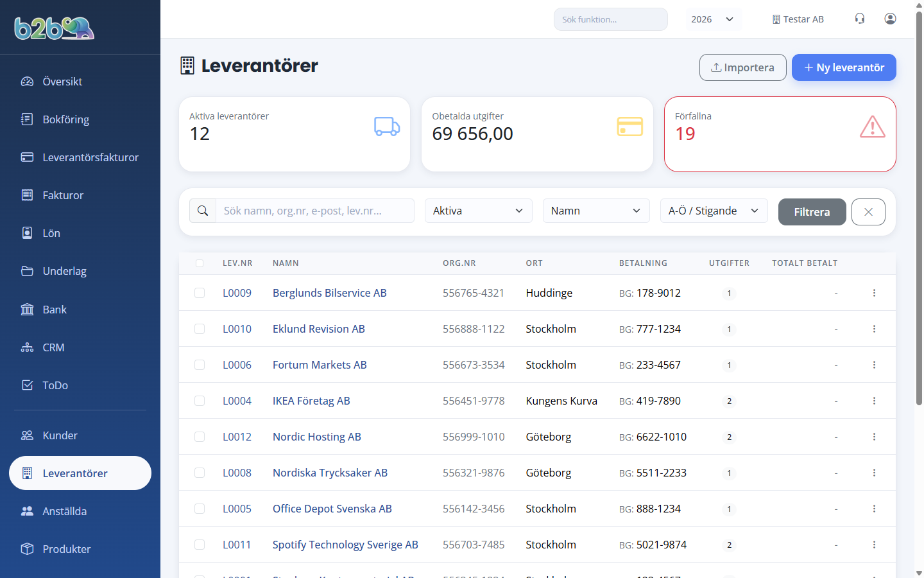The height and width of the screenshot is (578, 924).
Task: Open row menu for Nordiska Trycksaker AB
Action: pyautogui.click(x=874, y=473)
